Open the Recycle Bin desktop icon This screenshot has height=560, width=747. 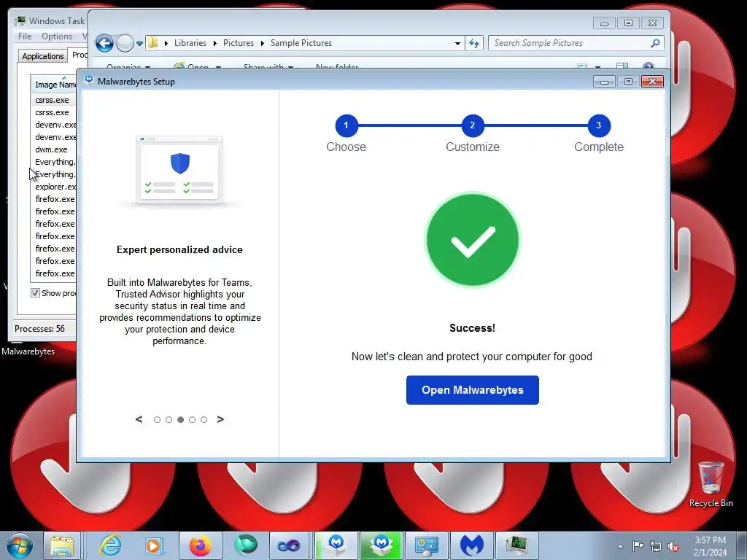click(x=711, y=484)
